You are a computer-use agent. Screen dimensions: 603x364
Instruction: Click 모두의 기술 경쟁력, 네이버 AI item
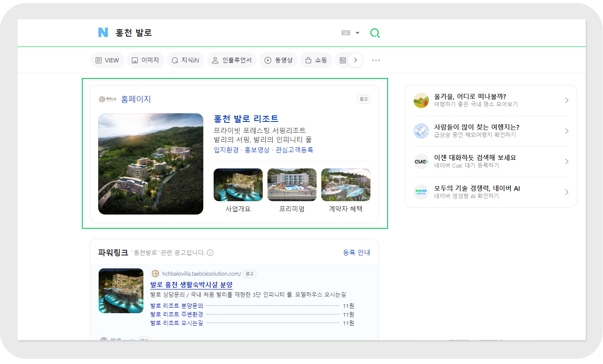pyautogui.click(x=491, y=192)
